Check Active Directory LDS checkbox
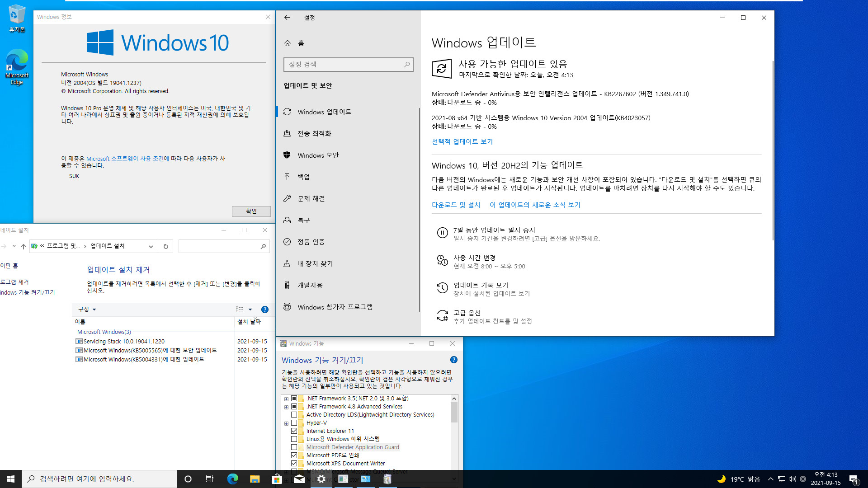Screen dimensions: 868x488 tap(294, 415)
